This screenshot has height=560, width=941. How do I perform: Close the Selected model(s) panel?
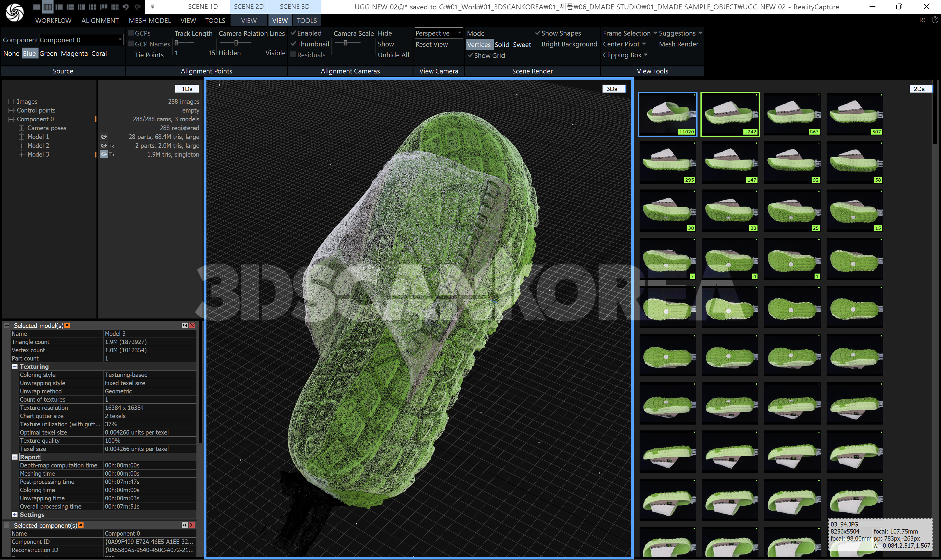193,325
